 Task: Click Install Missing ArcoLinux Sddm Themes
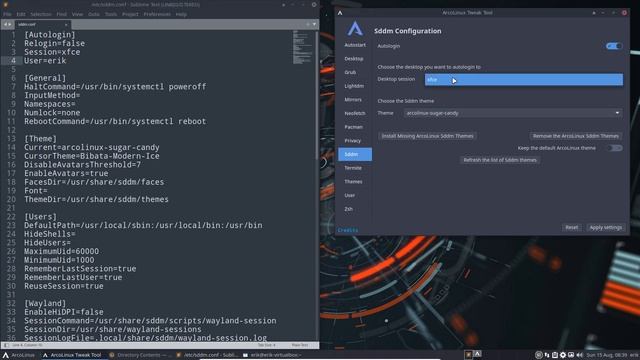coord(427,136)
